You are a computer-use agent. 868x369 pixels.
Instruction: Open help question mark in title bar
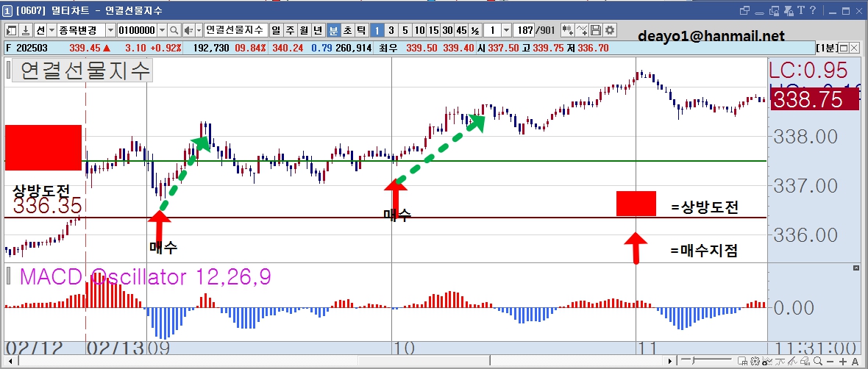pyautogui.click(x=813, y=10)
